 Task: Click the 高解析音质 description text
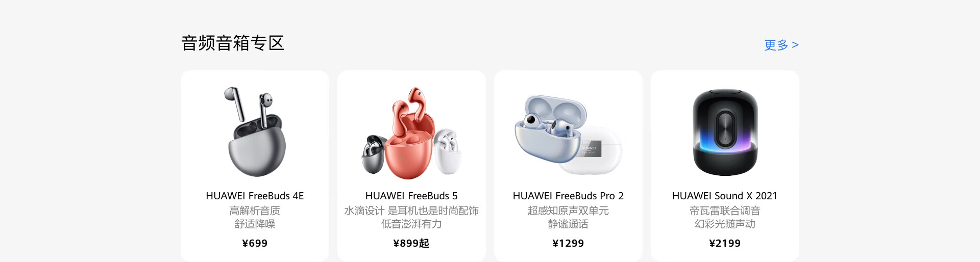(255, 211)
